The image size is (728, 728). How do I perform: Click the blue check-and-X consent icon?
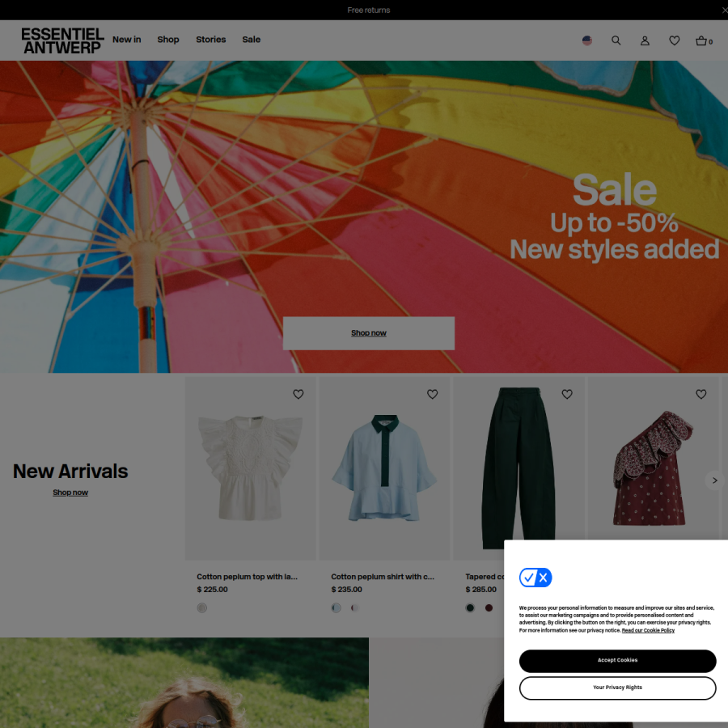[535, 578]
